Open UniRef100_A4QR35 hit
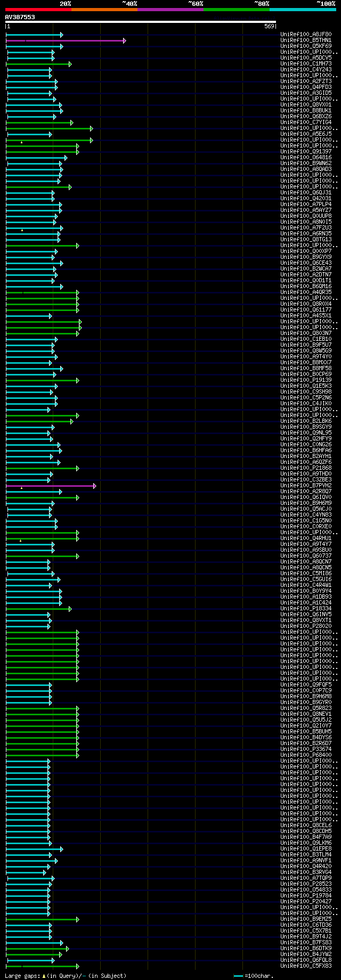The image size is (341, 980). [x=306, y=292]
